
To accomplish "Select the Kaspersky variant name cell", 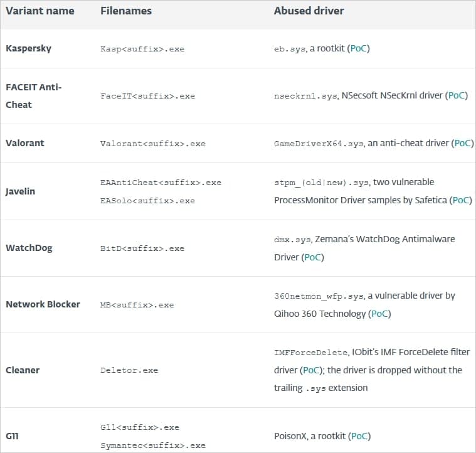I will point(29,48).
